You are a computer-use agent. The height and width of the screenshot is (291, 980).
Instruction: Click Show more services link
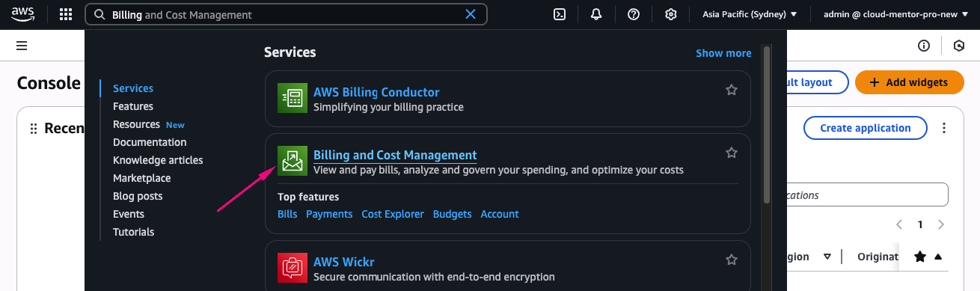[x=723, y=53]
